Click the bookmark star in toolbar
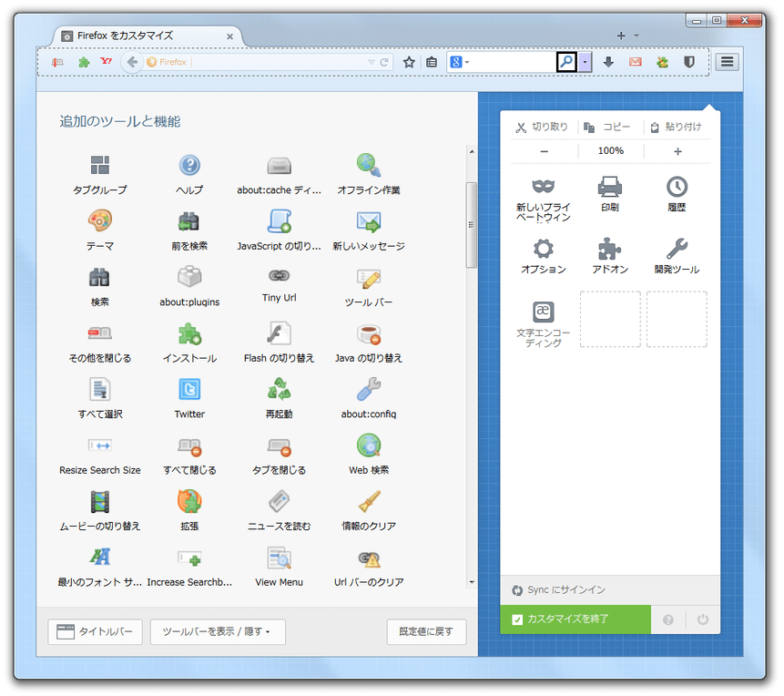Viewport: 784px width, 696px height. pyautogui.click(x=409, y=62)
